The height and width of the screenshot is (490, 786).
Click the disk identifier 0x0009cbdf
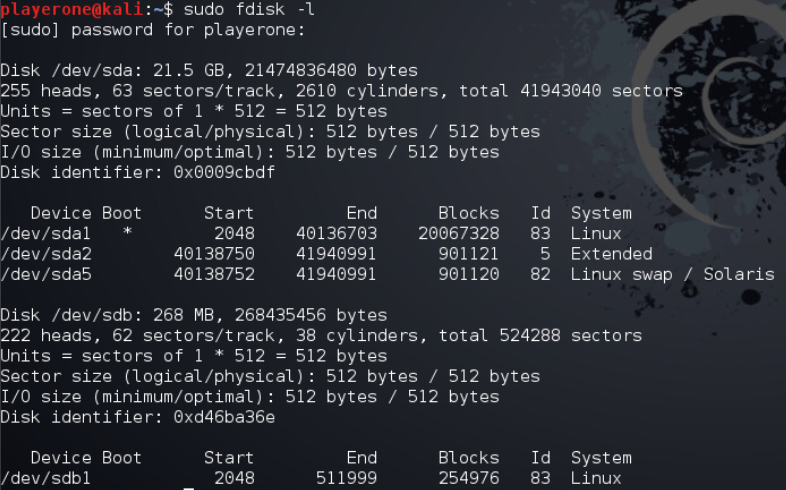click(224, 172)
